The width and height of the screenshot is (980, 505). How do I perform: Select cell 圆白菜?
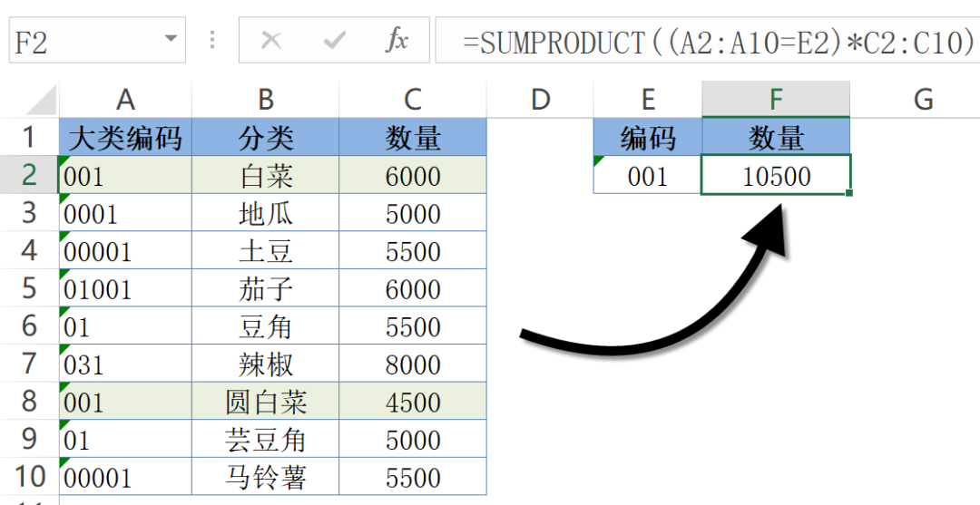pos(266,401)
